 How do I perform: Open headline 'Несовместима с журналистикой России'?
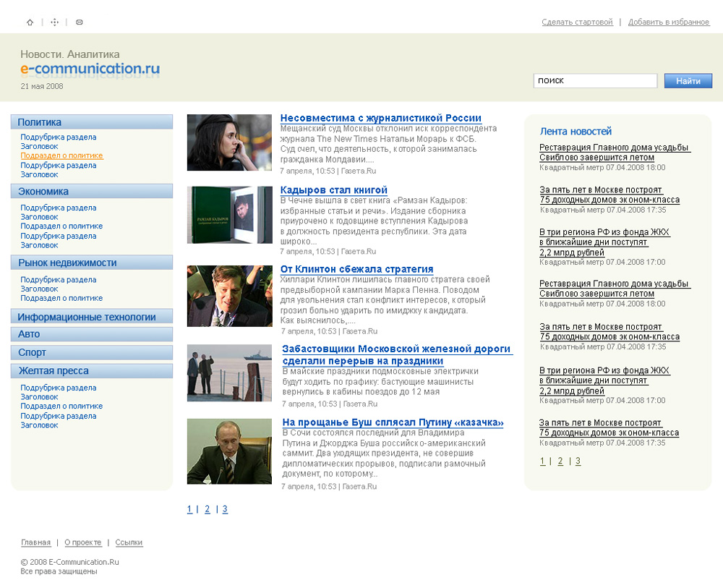(x=381, y=118)
